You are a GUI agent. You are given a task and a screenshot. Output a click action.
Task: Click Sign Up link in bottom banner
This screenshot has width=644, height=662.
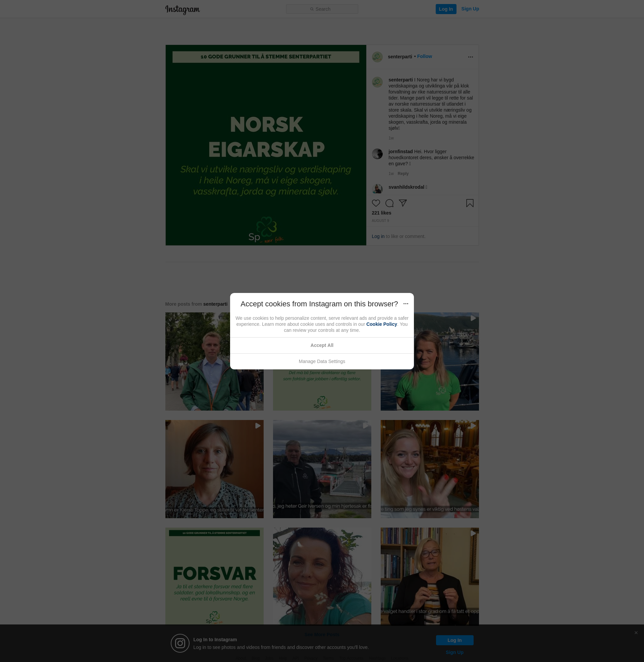coord(454,653)
